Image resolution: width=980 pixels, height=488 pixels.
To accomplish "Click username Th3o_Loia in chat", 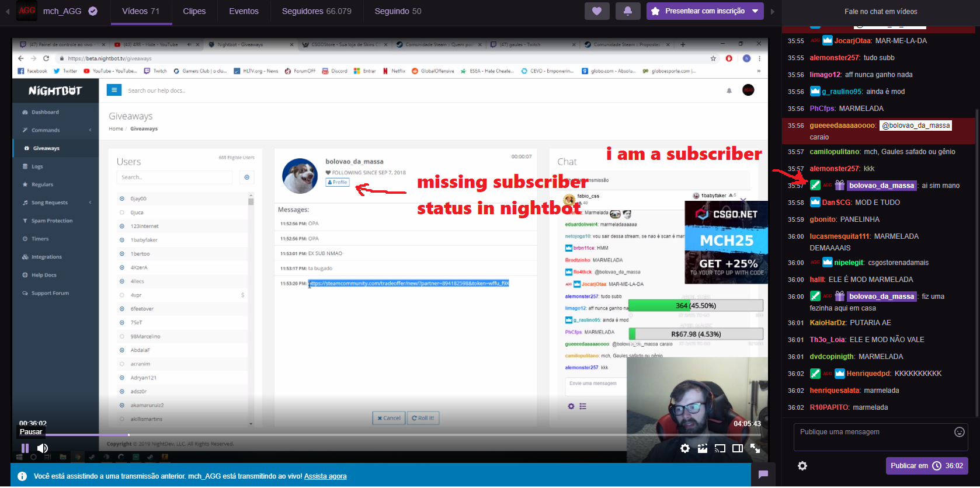I will click(828, 340).
